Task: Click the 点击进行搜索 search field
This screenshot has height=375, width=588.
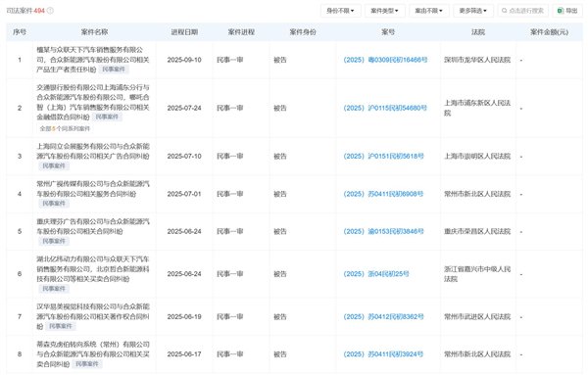Action: [x=522, y=11]
